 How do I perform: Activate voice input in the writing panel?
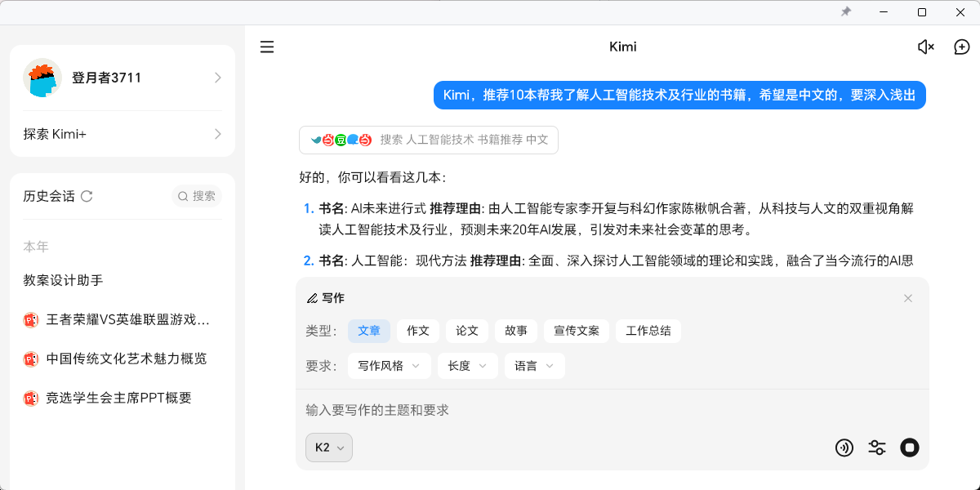[x=844, y=448]
